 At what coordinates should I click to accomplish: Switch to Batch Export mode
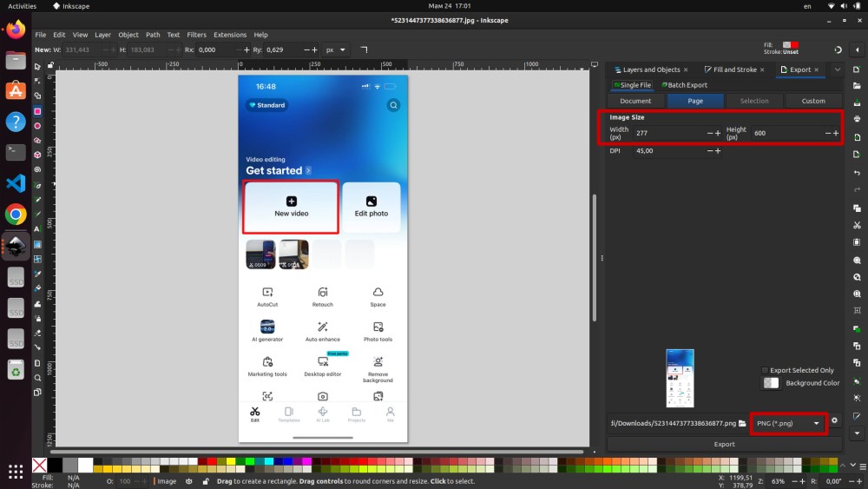(684, 85)
